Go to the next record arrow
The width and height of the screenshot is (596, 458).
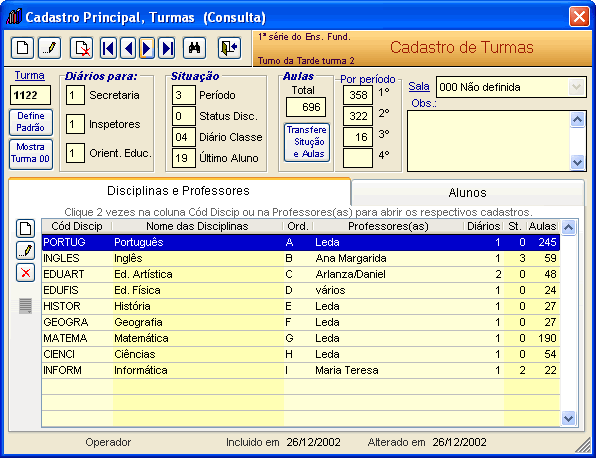coord(147,48)
